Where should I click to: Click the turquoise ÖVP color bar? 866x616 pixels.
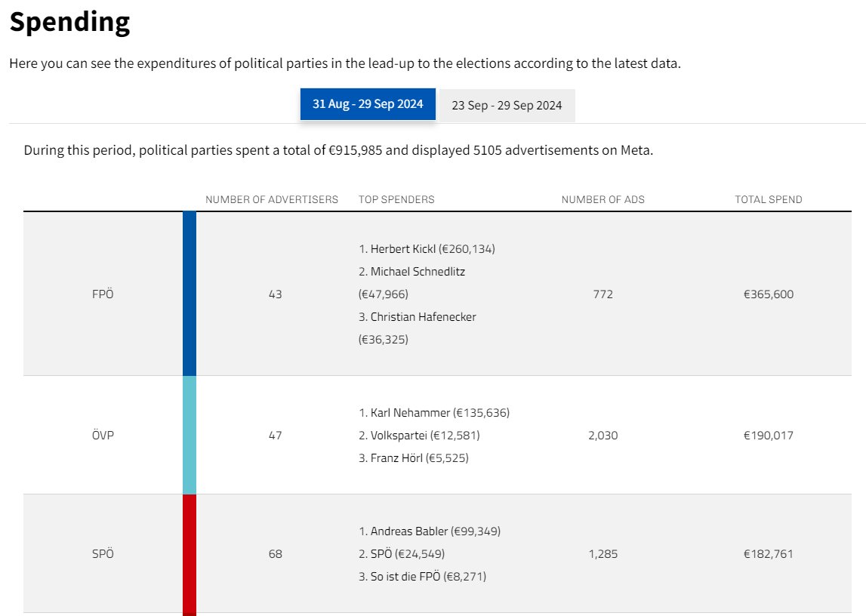point(190,436)
